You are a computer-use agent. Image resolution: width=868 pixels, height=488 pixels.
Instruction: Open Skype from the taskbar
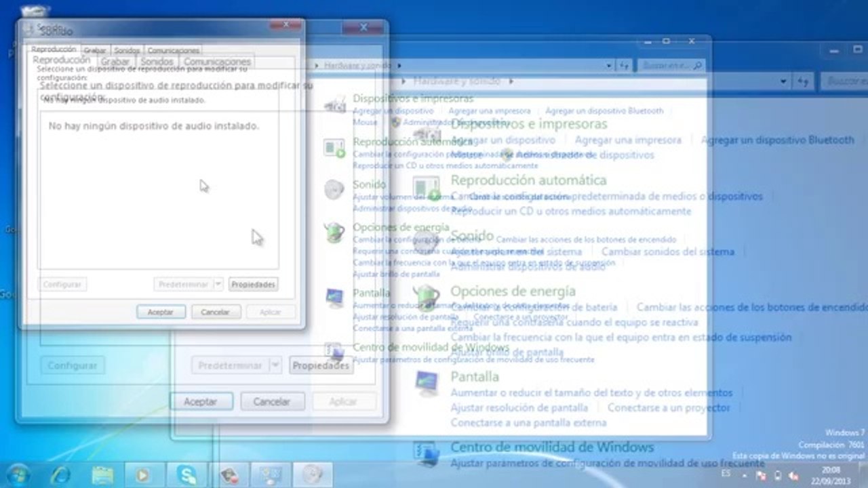coord(186,474)
